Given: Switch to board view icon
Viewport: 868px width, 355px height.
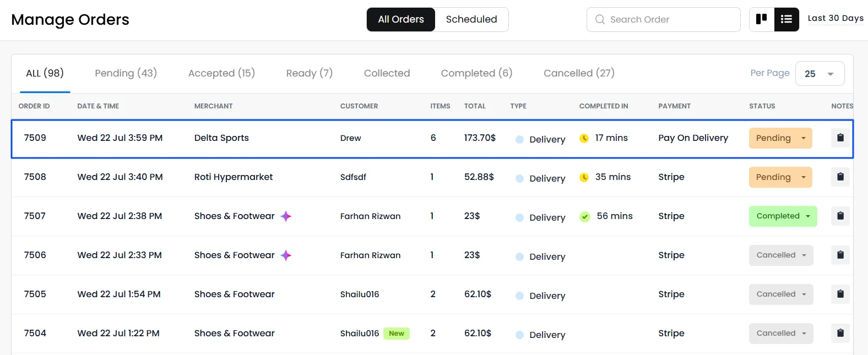Looking at the screenshot, I should pos(762,19).
